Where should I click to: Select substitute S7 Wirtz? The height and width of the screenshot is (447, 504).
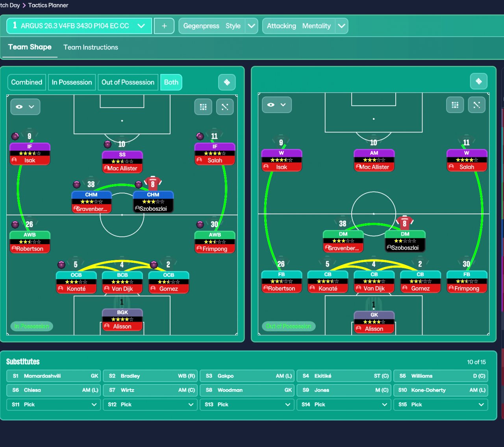[x=150, y=390]
